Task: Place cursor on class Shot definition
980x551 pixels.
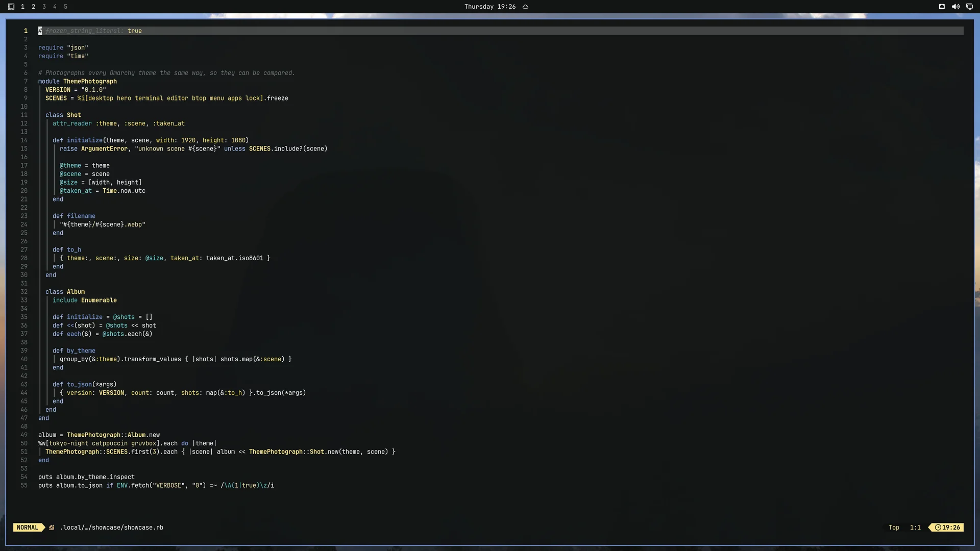Action: coord(63,115)
